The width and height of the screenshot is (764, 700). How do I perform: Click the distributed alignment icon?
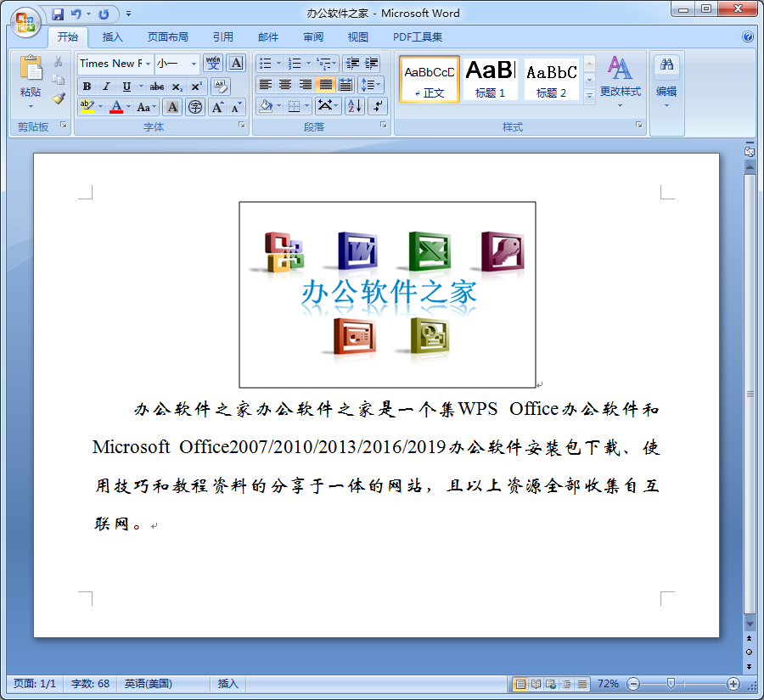[345, 85]
